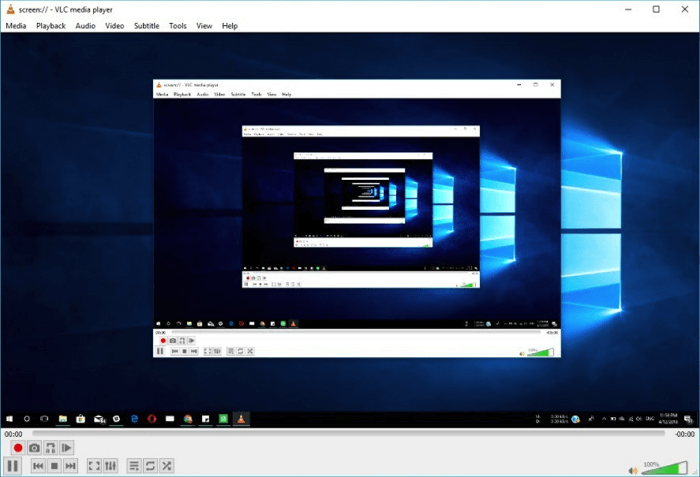Open the playlist view

point(134,466)
